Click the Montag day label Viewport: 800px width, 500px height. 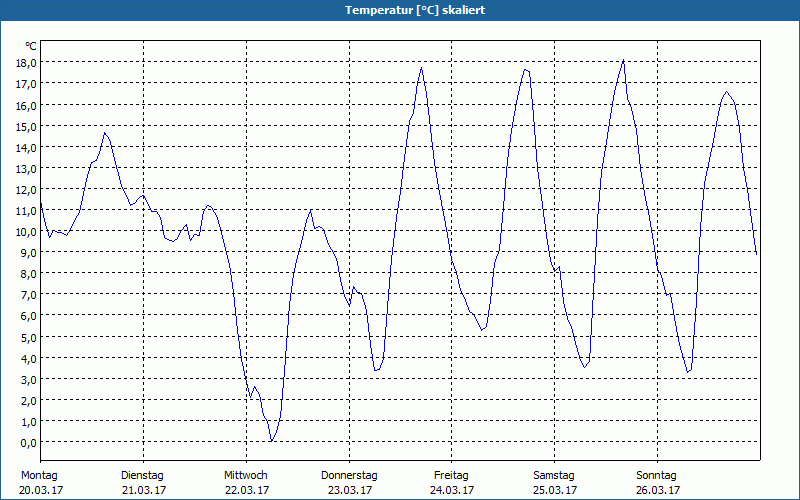[39, 476]
